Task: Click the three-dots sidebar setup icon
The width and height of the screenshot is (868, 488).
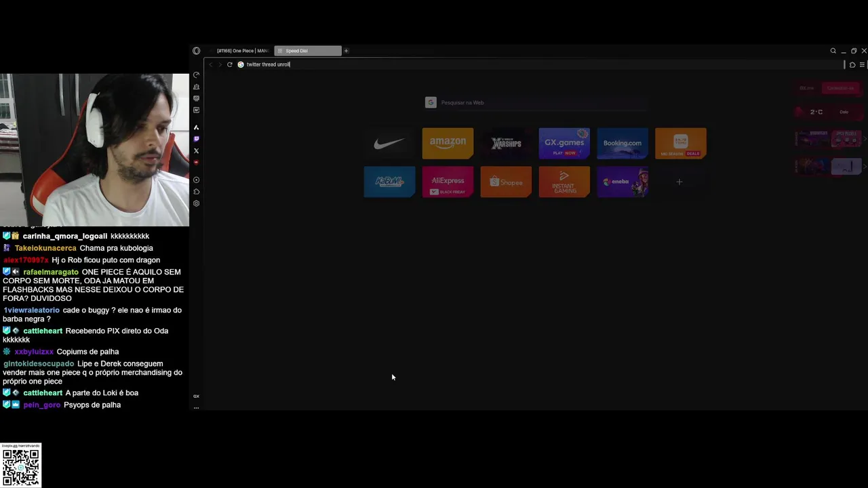Action: pyautogui.click(x=197, y=407)
